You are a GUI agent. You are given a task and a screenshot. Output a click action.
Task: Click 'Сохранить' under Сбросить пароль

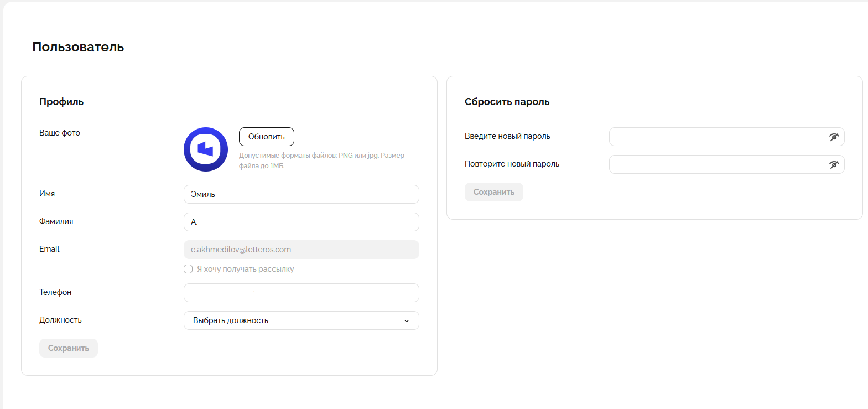[x=493, y=192]
